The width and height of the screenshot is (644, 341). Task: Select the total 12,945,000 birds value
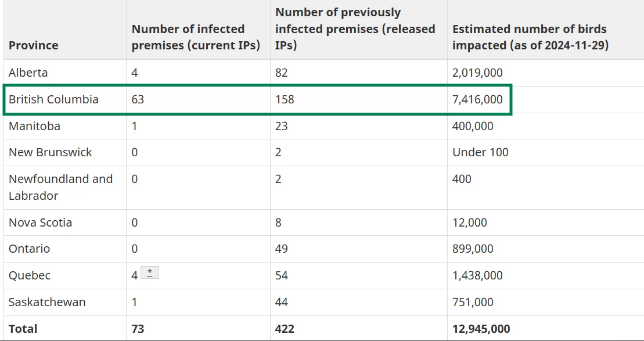[481, 329]
